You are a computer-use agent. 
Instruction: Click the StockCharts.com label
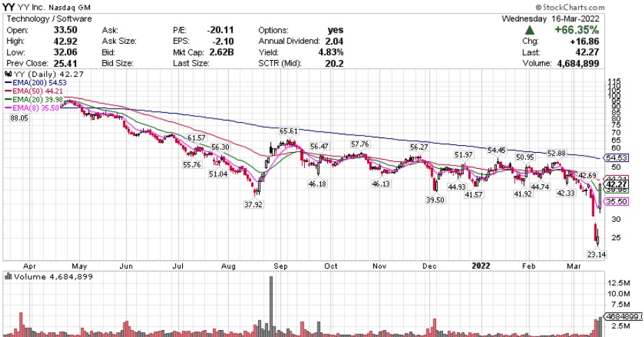click(x=570, y=8)
